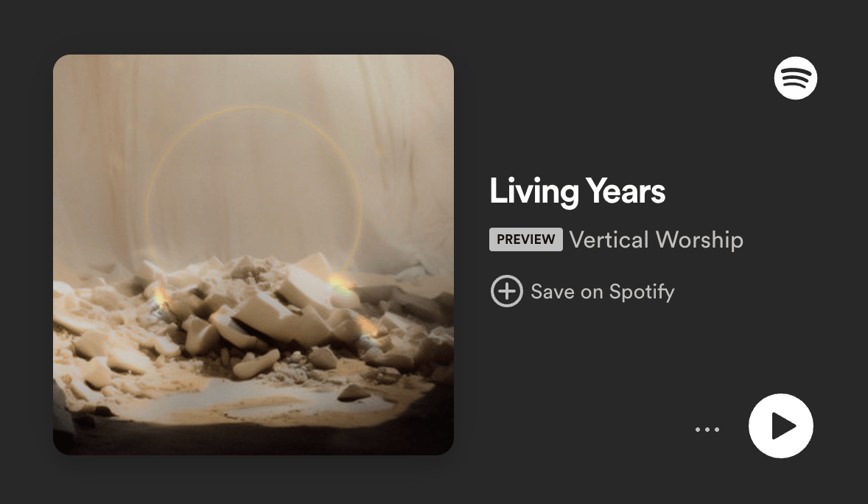Click the PREVIEW badge
Screen dimensions: 868x504
point(526,239)
